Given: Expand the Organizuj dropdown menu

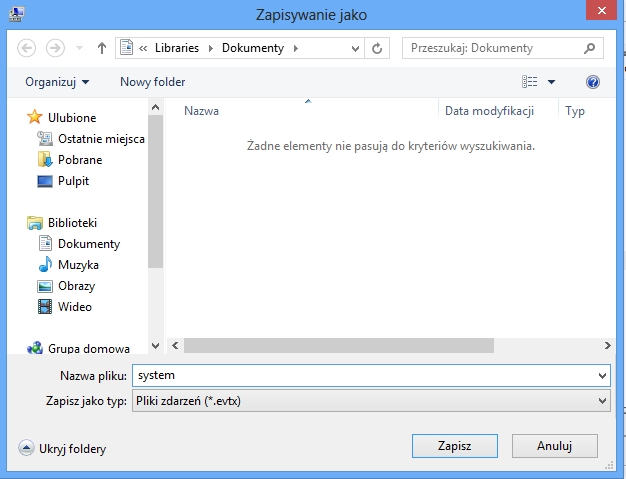Looking at the screenshot, I should pyautogui.click(x=57, y=82).
